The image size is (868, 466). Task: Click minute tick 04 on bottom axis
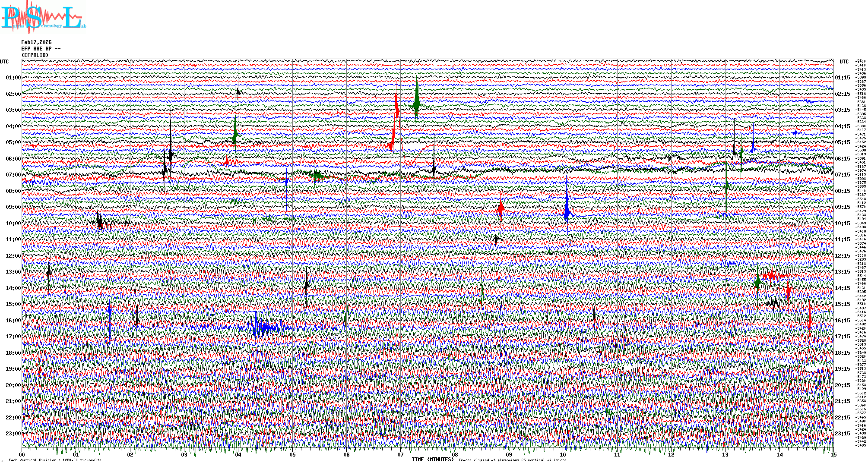point(238,455)
